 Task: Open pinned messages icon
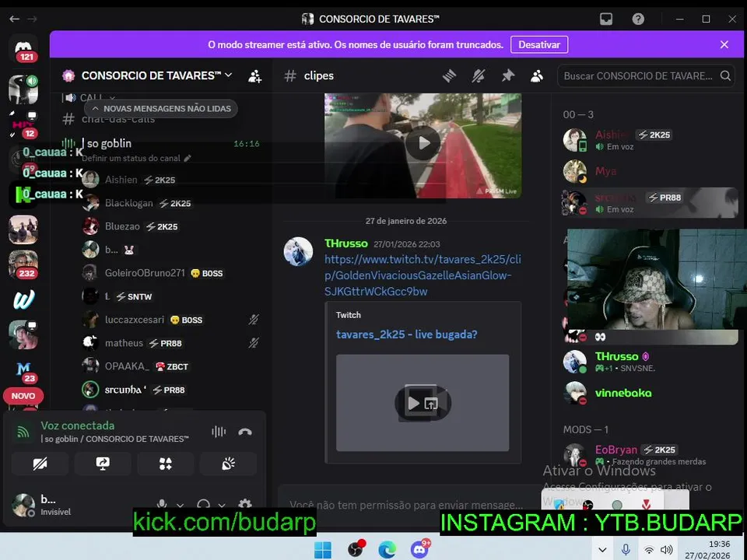tap(508, 75)
